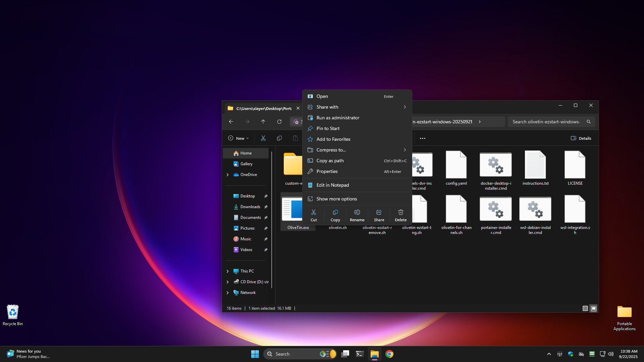
Task: Expand the OneDrive tree node
Action: point(228,175)
